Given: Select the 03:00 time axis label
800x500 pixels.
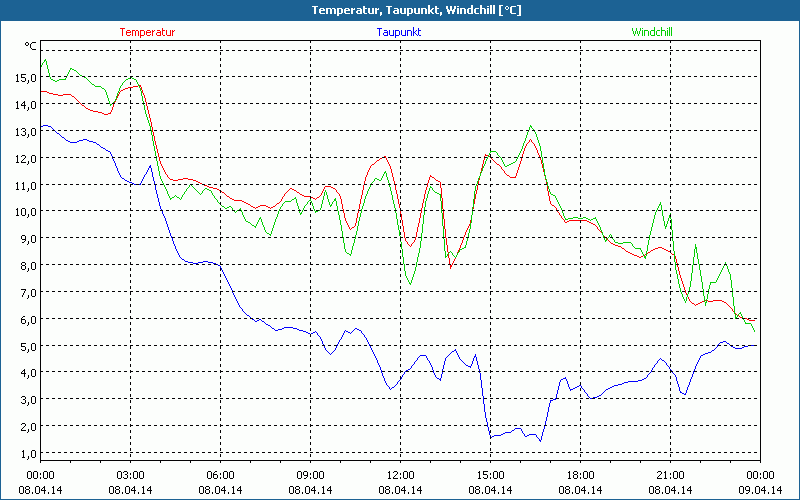Looking at the screenshot, I should (131, 475).
